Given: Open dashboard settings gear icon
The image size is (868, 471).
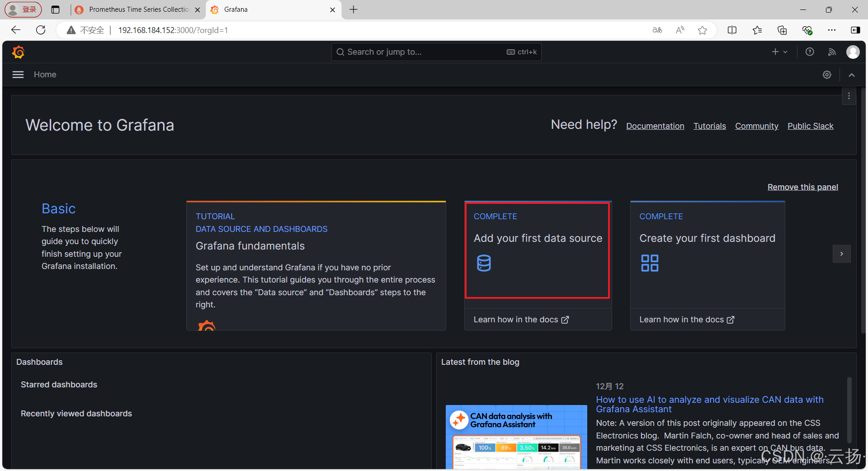Looking at the screenshot, I should pyautogui.click(x=827, y=75).
